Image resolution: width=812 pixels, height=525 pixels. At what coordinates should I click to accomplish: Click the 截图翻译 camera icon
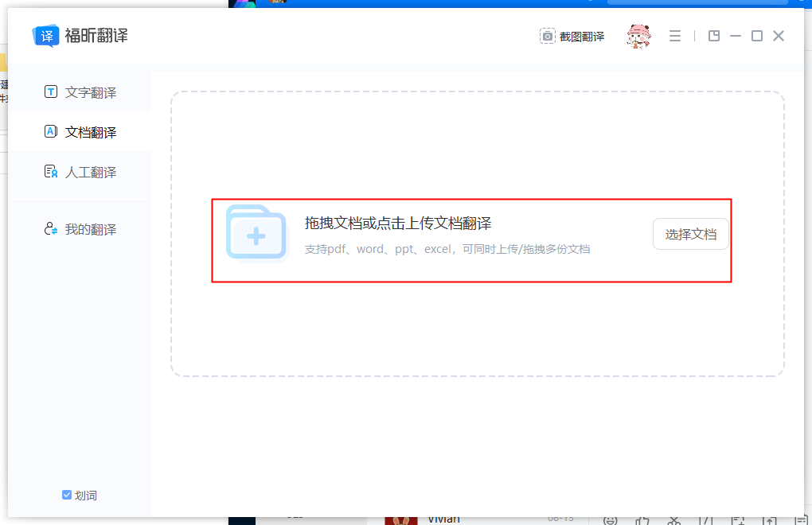pyautogui.click(x=547, y=35)
